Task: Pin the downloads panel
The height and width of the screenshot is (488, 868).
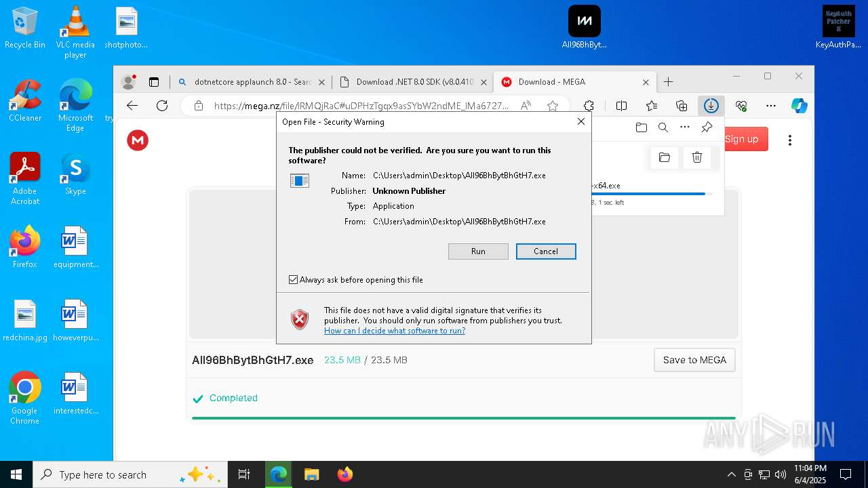Action: point(707,127)
